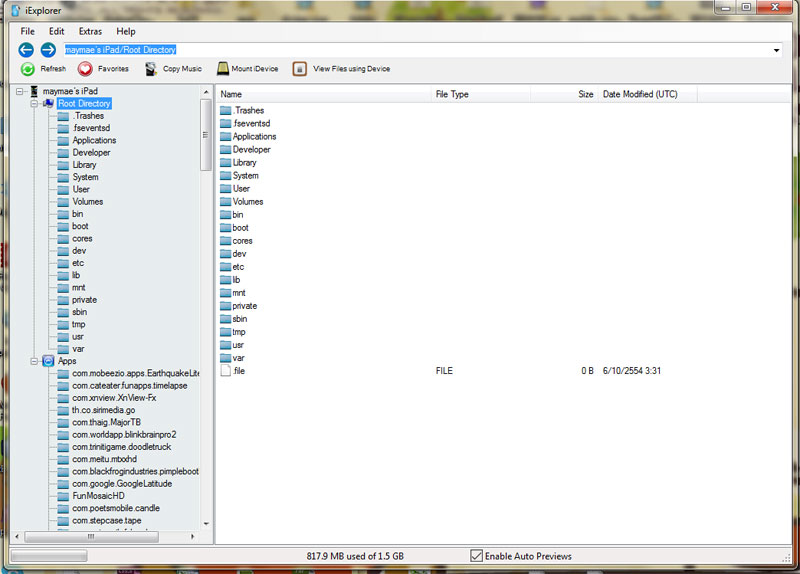Select the Apps store icon in tree

(x=48, y=361)
